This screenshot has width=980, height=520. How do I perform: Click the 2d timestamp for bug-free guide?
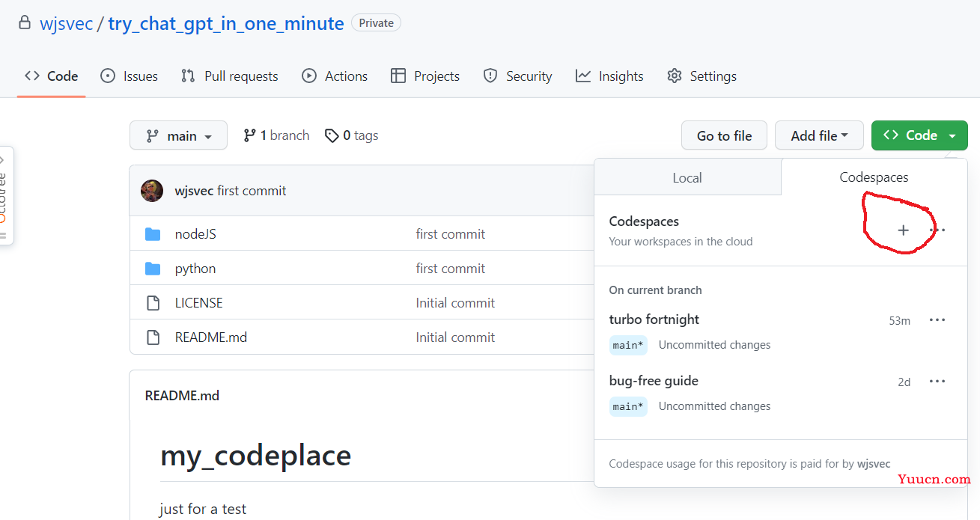904,382
